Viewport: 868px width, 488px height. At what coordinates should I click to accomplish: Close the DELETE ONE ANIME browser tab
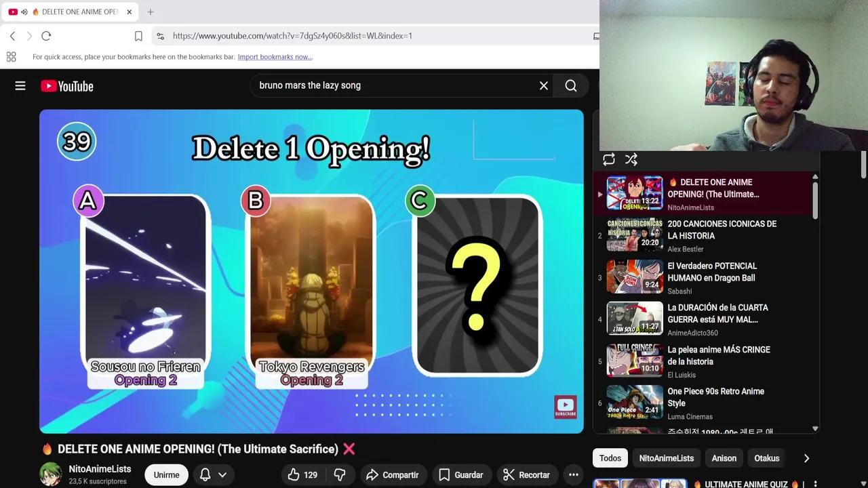129,12
